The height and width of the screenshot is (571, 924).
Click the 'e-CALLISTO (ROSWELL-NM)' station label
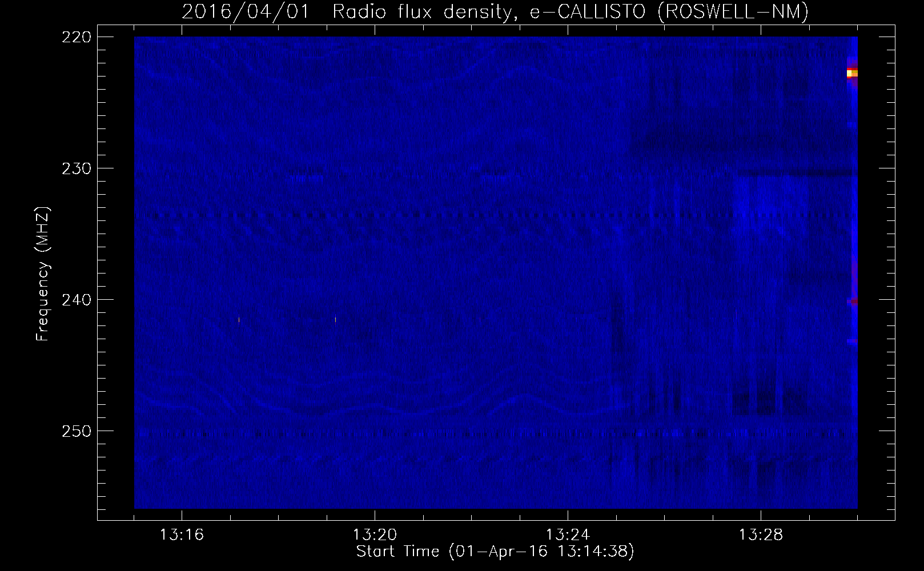coord(669,11)
